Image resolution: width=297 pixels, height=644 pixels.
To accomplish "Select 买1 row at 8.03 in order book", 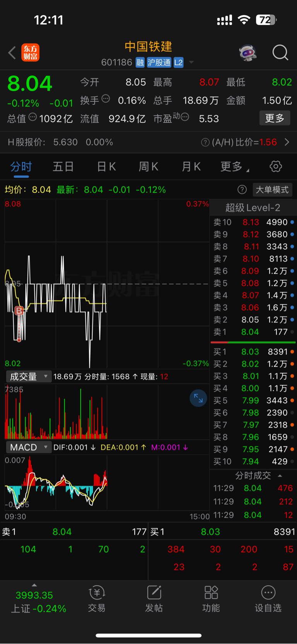I will coord(253,352).
